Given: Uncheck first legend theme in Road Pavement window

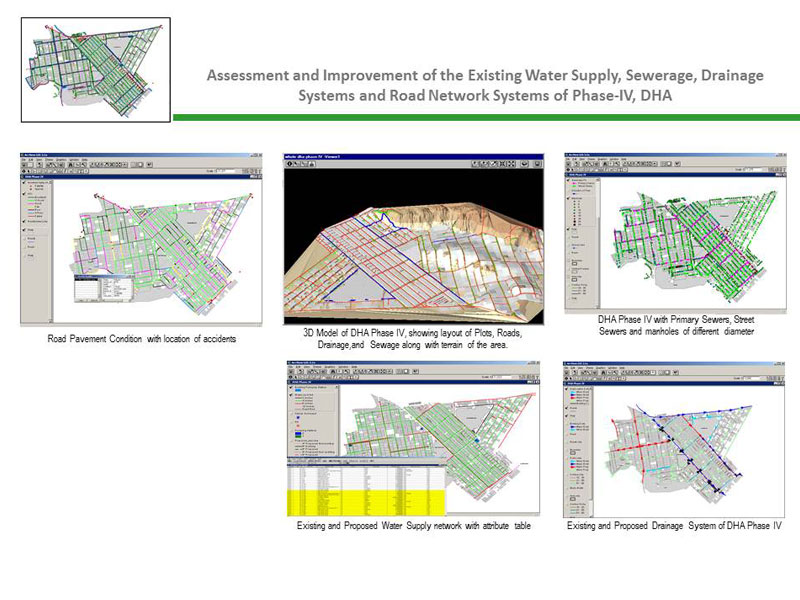Looking at the screenshot, I should coord(24,183).
